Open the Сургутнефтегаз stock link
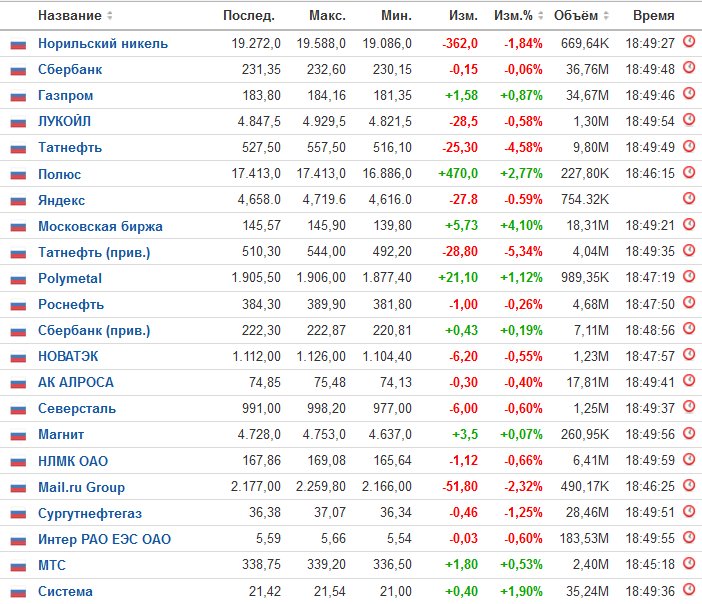 (90, 513)
